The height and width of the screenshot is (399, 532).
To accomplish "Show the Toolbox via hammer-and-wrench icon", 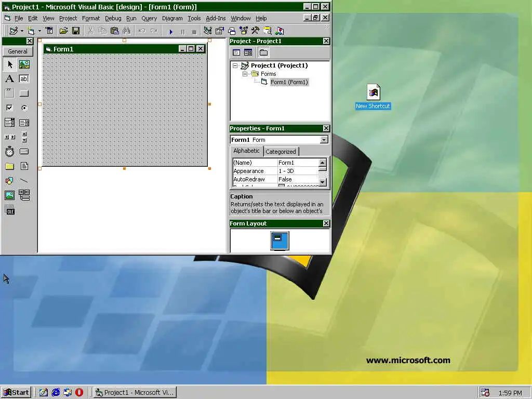I will click(x=256, y=31).
